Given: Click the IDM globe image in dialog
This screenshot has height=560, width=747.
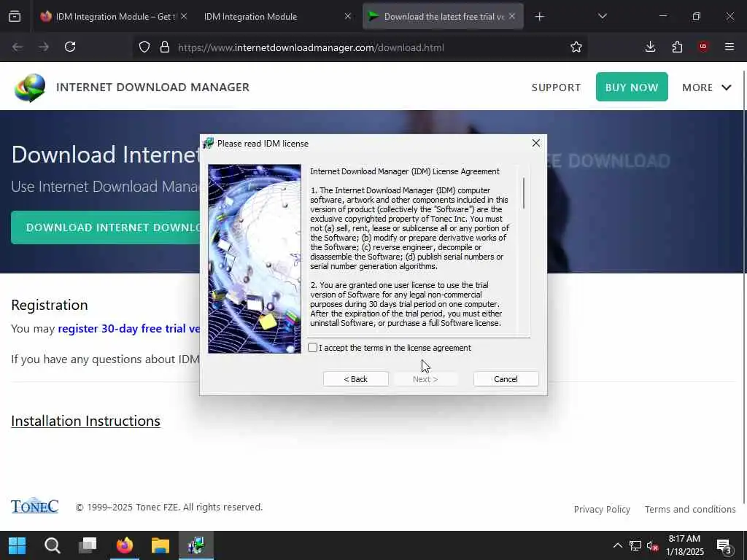Looking at the screenshot, I should (255, 259).
